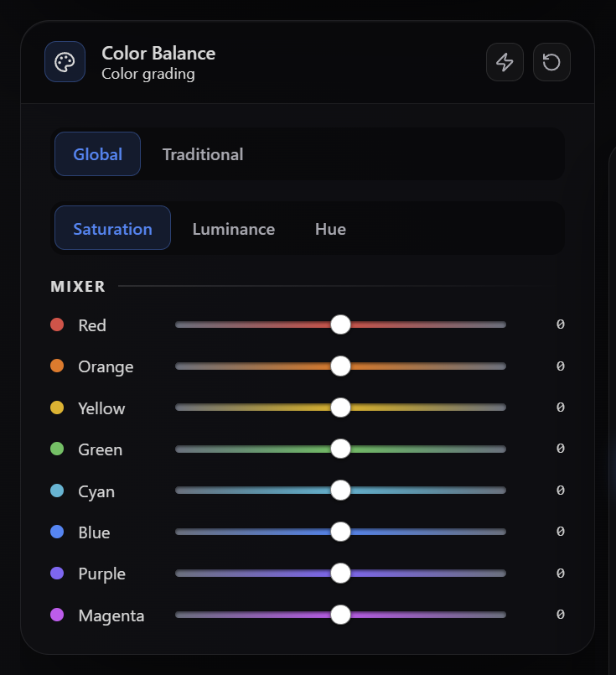This screenshot has width=616, height=675.
Task: Click the Yellow label text
Action: (x=101, y=408)
